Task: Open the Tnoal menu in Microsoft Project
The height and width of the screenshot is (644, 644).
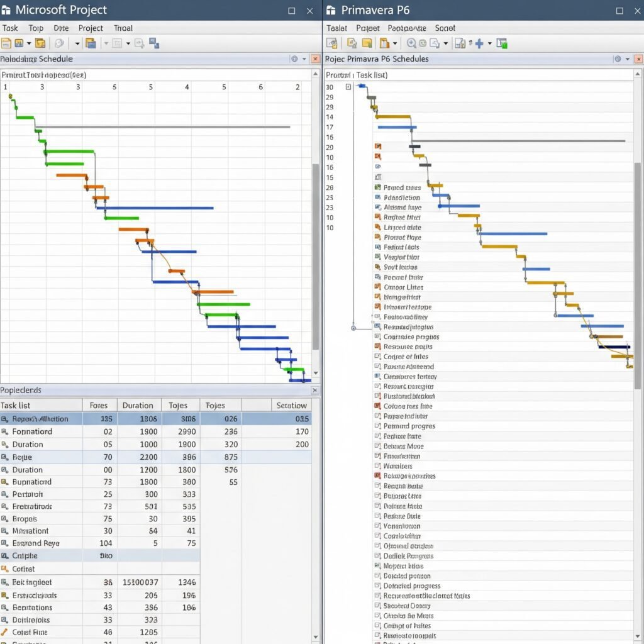Action: [x=123, y=28]
